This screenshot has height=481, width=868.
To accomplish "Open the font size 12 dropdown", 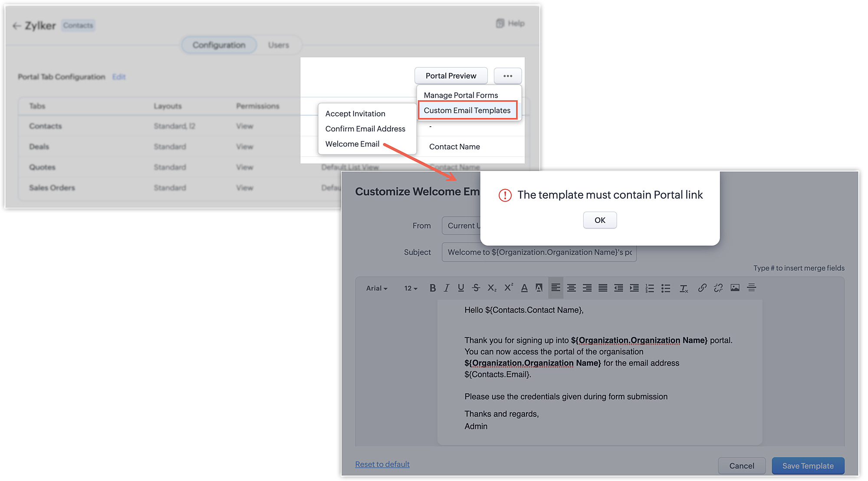I will point(411,288).
